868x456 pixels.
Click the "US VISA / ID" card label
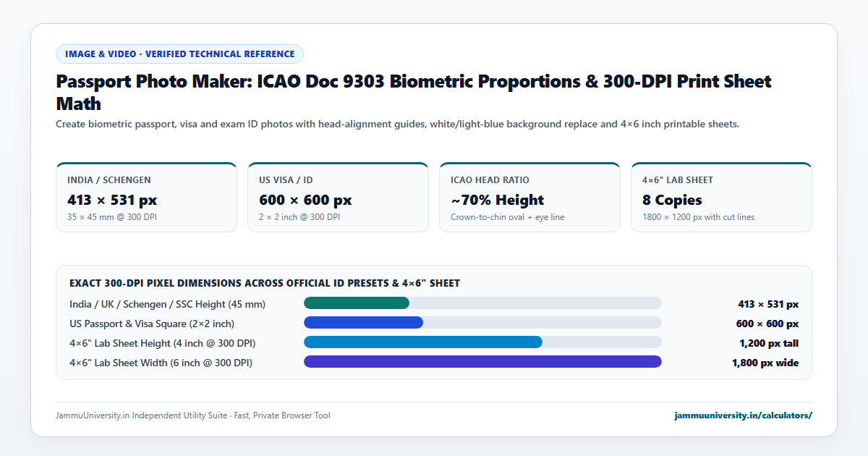tap(286, 180)
